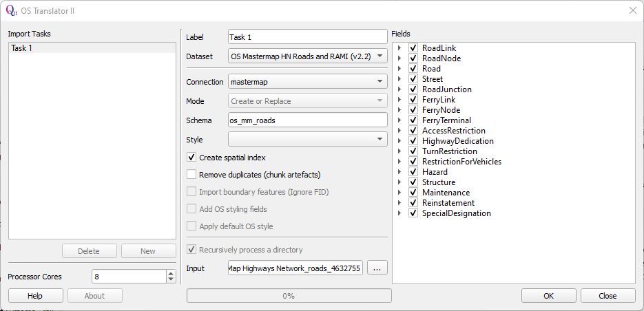Image resolution: width=644 pixels, height=311 pixels.
Task: Uncheck the Structure checkbox
Action: [x=413, y=182]
